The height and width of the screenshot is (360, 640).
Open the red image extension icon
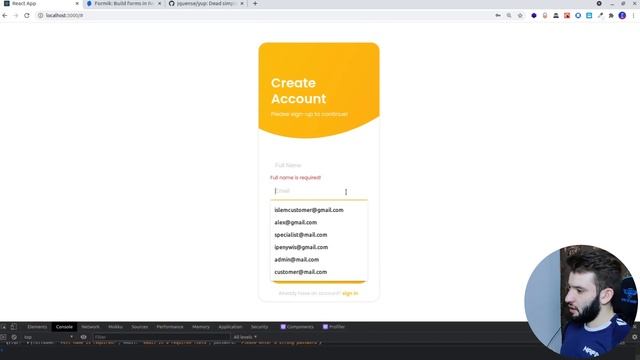coord(567,16)
